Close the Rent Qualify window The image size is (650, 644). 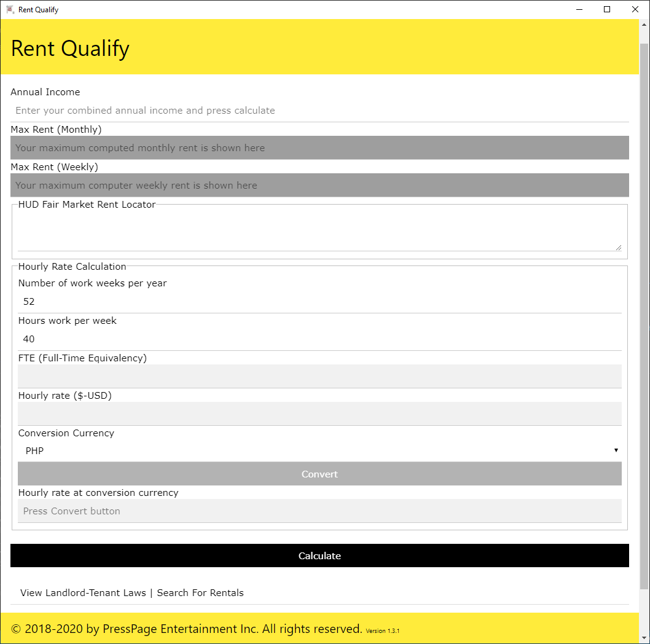pos(635,9)
